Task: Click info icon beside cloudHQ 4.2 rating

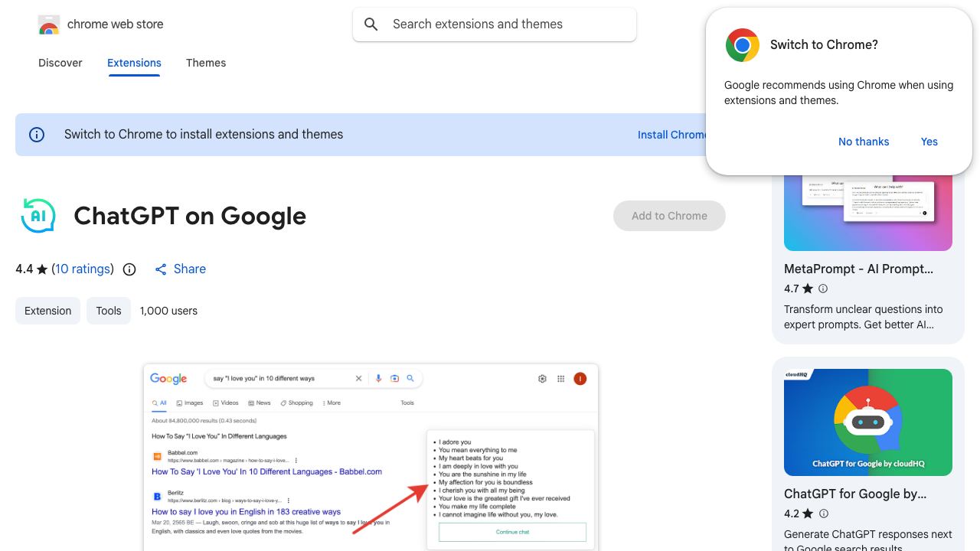Action: coord(823,514)
